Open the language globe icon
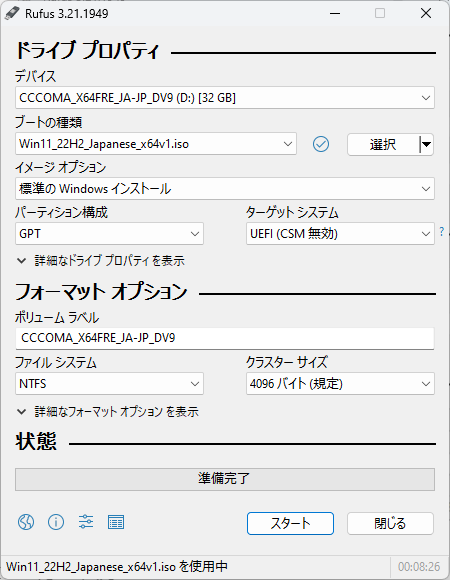The image size is (450, 580). pyautogui.click(x=26, y=522)
